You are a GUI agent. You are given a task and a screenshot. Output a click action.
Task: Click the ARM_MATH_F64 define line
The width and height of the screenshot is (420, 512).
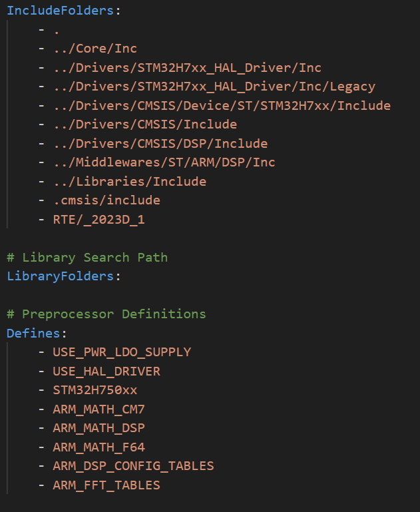click(x=99, y=447)
